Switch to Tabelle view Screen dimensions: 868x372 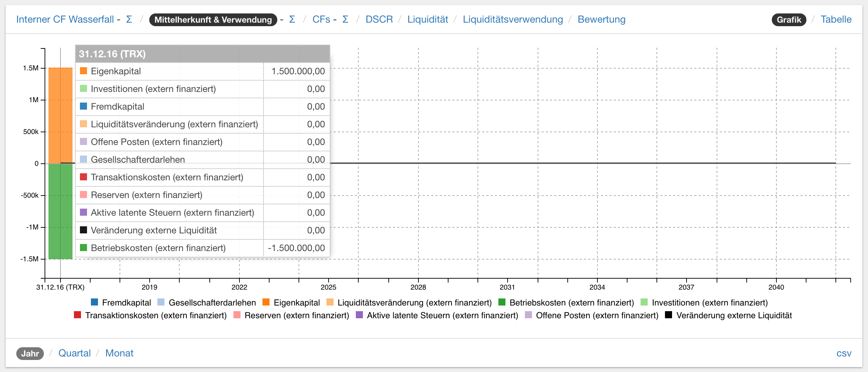click(836, 19)
